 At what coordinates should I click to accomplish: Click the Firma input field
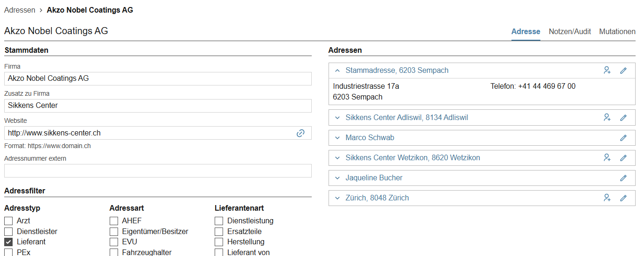158,78
